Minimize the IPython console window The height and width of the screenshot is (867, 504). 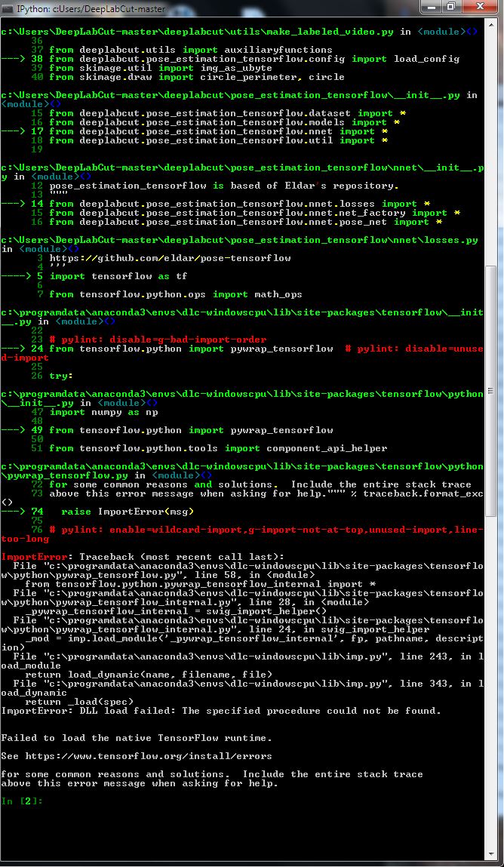[x=433, y=7]
